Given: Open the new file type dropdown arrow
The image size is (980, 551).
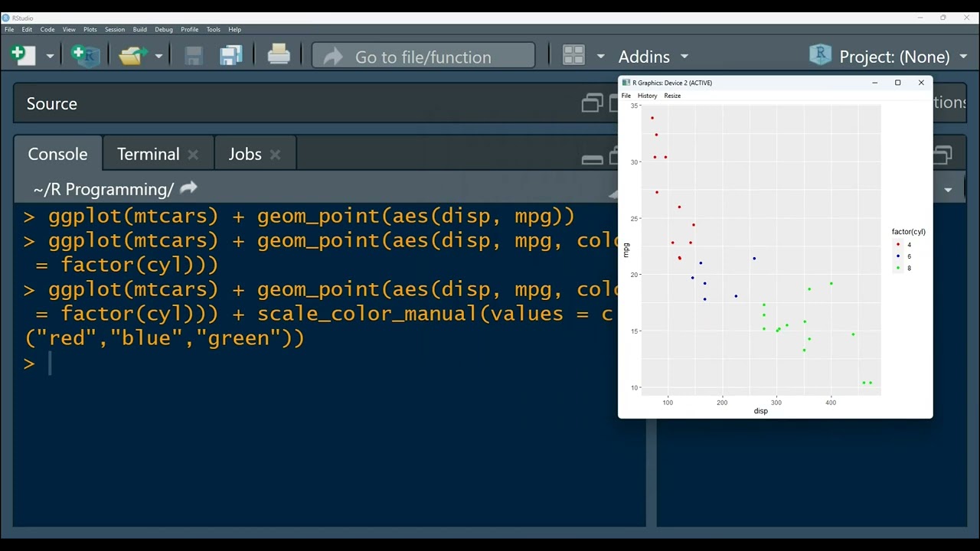Looking at the screenshot, I should 51,56.
